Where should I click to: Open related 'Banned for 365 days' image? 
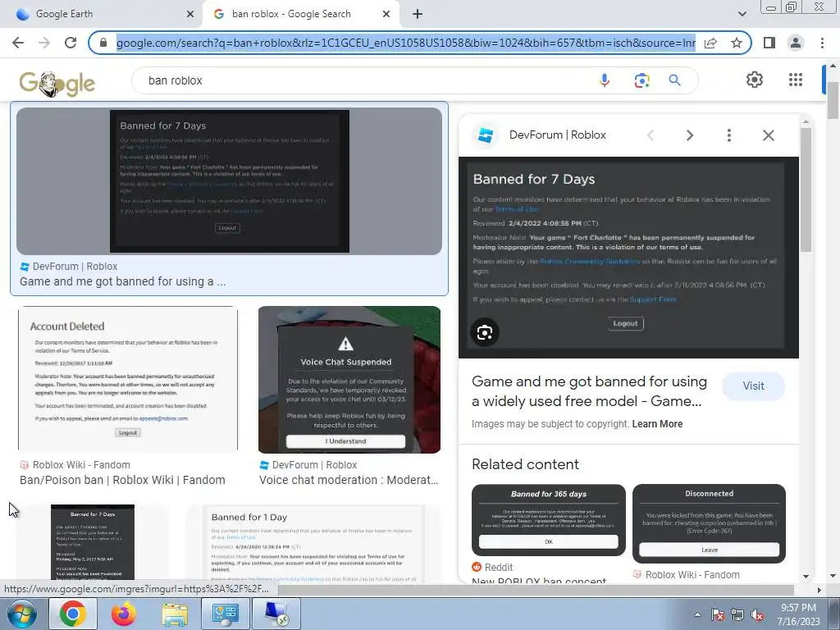(x=549, y=520)
